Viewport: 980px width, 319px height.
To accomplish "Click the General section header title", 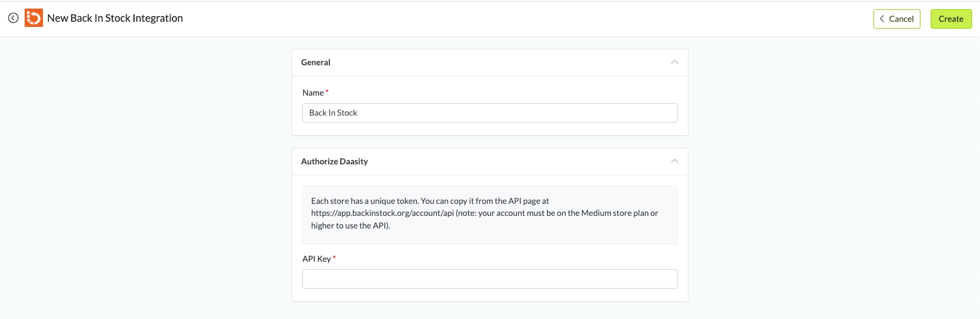I will pos(316,62).
